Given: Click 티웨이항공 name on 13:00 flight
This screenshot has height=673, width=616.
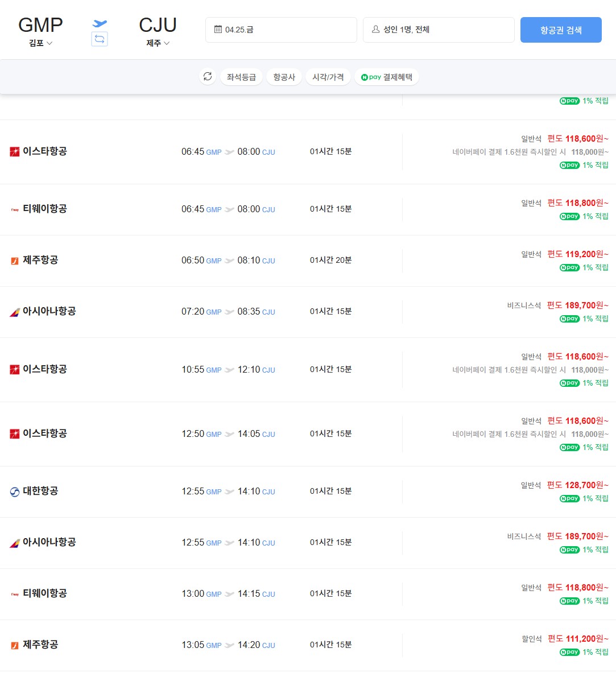Looking at the screenshot, I should coord(45,593).
